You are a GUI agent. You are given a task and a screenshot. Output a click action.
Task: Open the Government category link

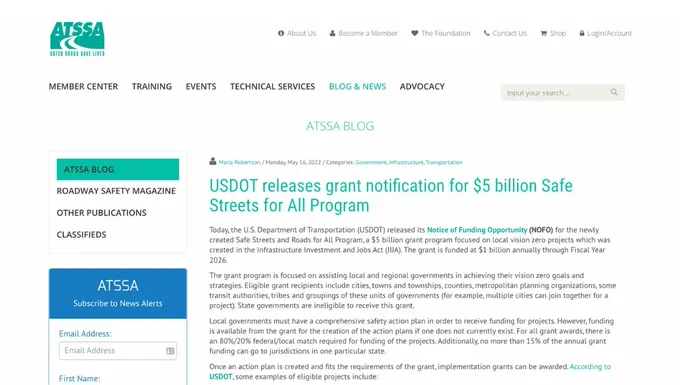pyautogui.click(x=371, y=162)
